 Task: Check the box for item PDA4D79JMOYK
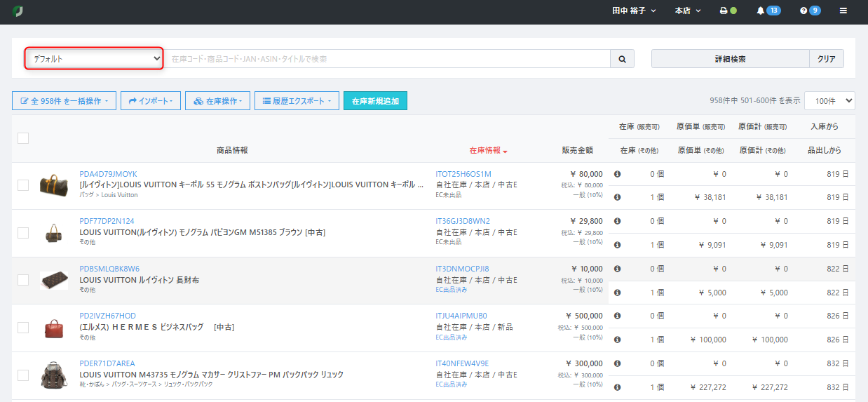tap(23, 185)
